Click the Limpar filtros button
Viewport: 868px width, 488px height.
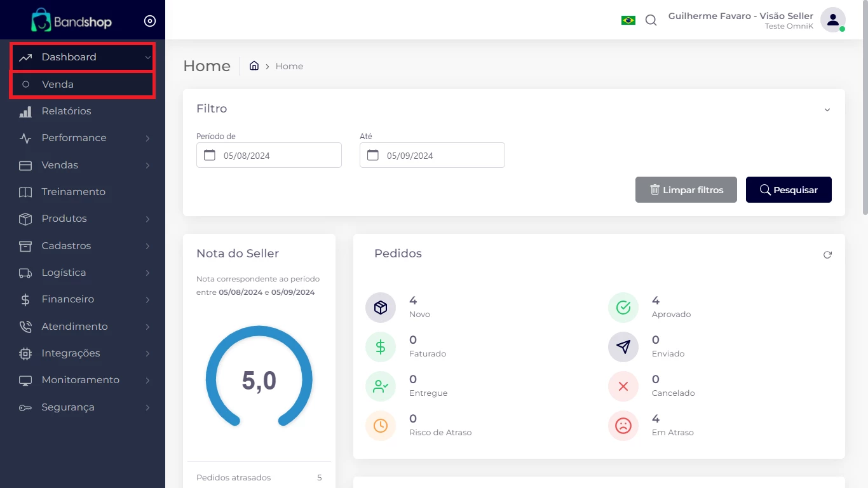click(686, 190)
